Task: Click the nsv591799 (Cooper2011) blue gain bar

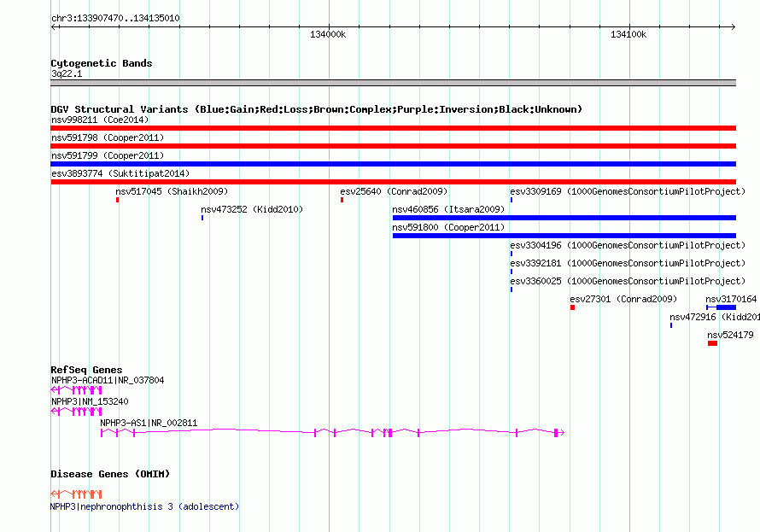Action: (393, 164)
